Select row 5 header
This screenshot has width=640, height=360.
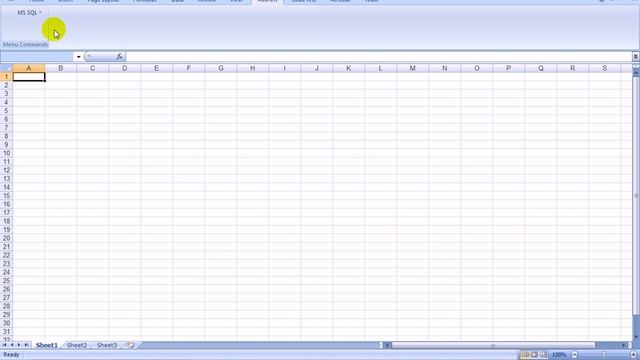click(6, 111)
